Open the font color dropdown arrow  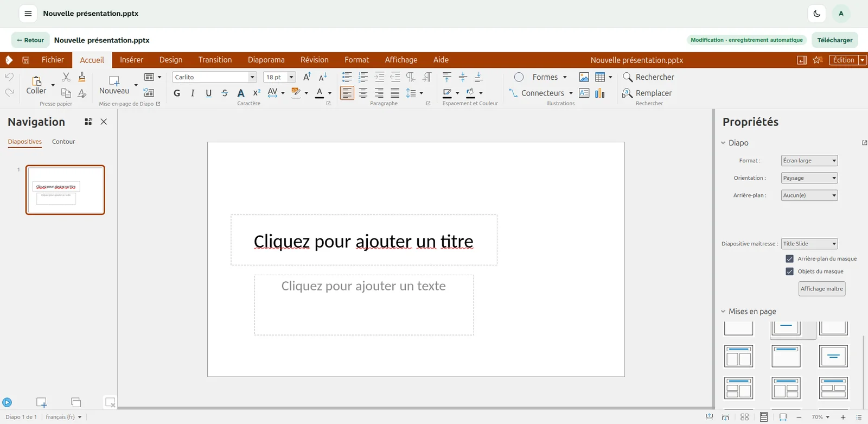330,93
